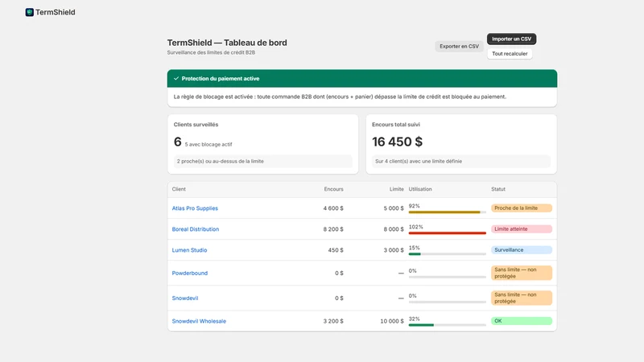Click the Proche de la limite status badge

(522, 208)
